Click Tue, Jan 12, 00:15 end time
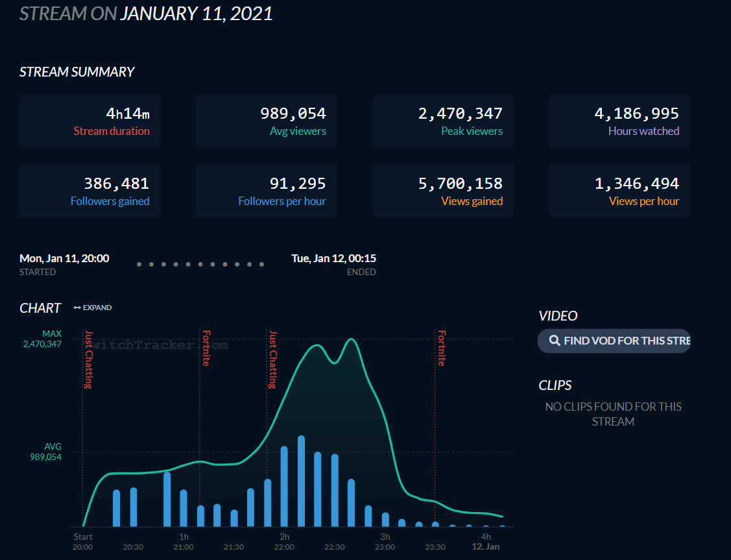This screenshot has height=560, width=731. [334, 258]
